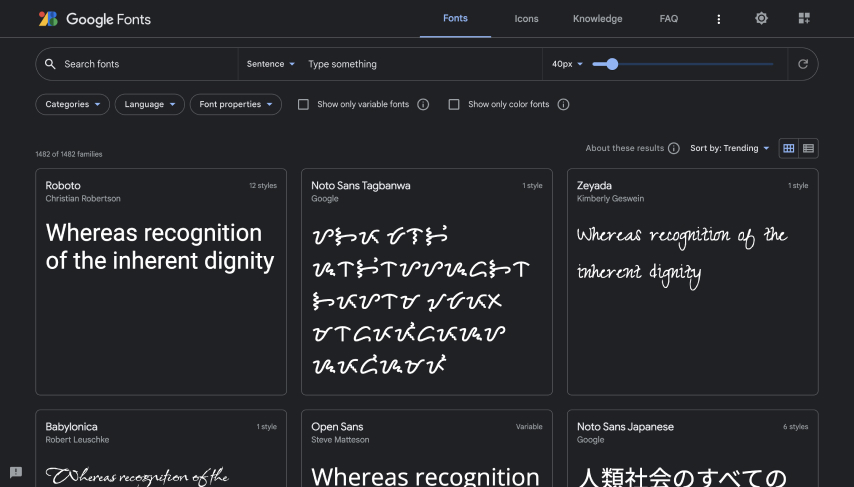Enable Show only variable fonts checkbox
Screen dimensions: 854x487
[303, 104]
